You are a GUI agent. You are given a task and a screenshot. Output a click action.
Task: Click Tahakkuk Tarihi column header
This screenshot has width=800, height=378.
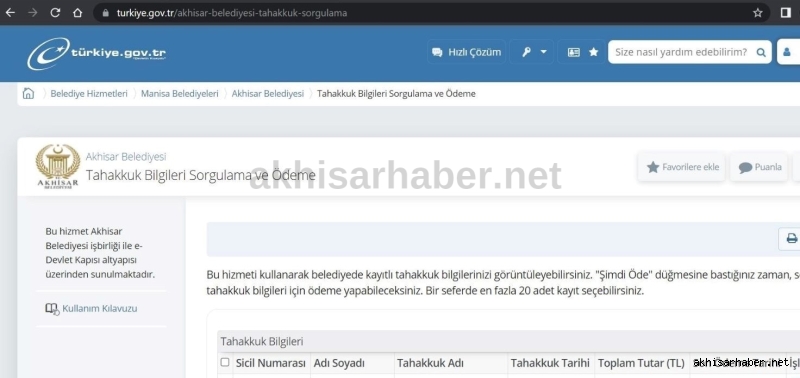pyautogui.click(x=550, y=363)
